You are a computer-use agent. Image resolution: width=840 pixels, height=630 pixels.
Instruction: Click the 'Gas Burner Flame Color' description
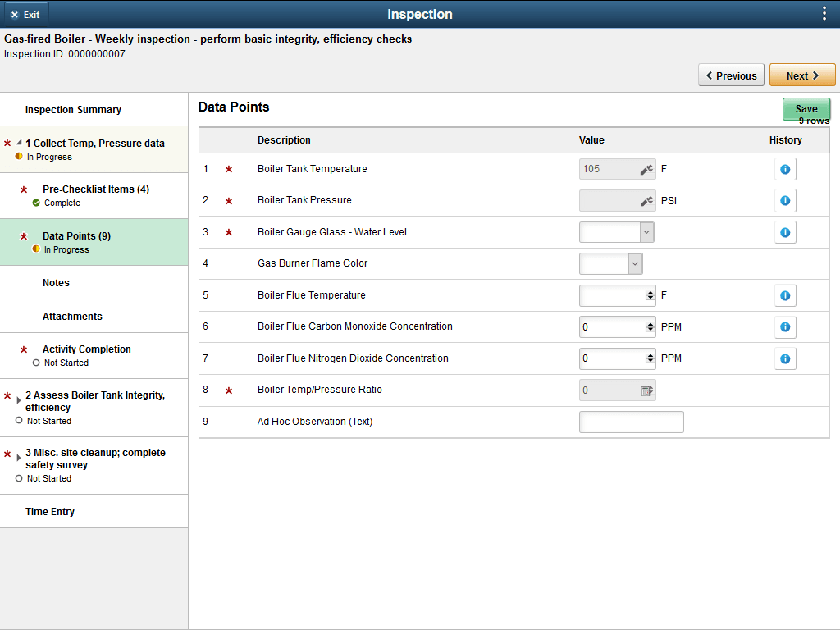[x=313, y=263]
